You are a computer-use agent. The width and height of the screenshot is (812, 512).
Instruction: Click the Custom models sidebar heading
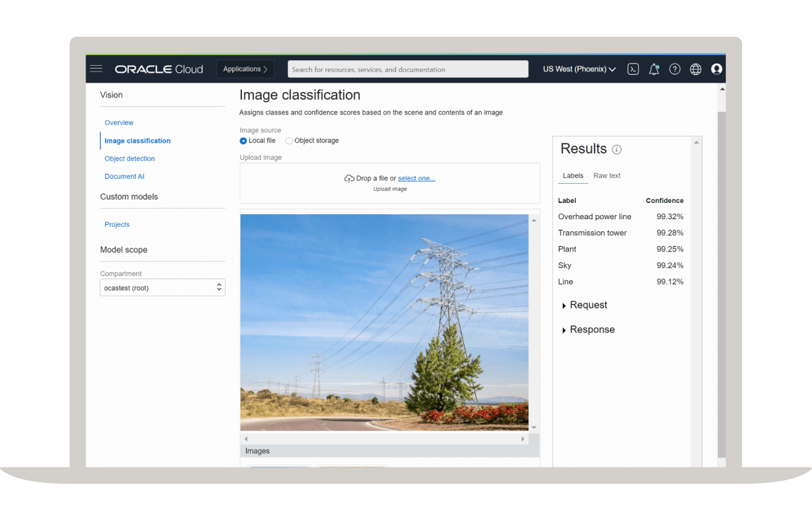click(129, 197)
